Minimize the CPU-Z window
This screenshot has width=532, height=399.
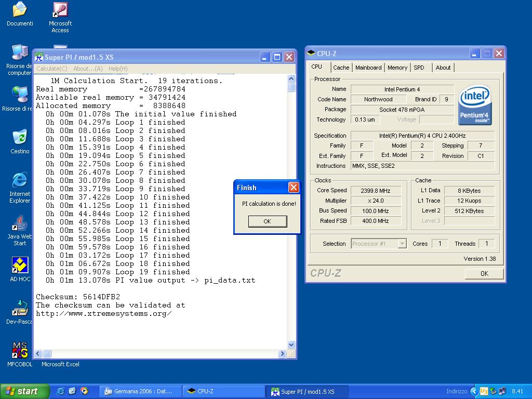tap(475, 54)
